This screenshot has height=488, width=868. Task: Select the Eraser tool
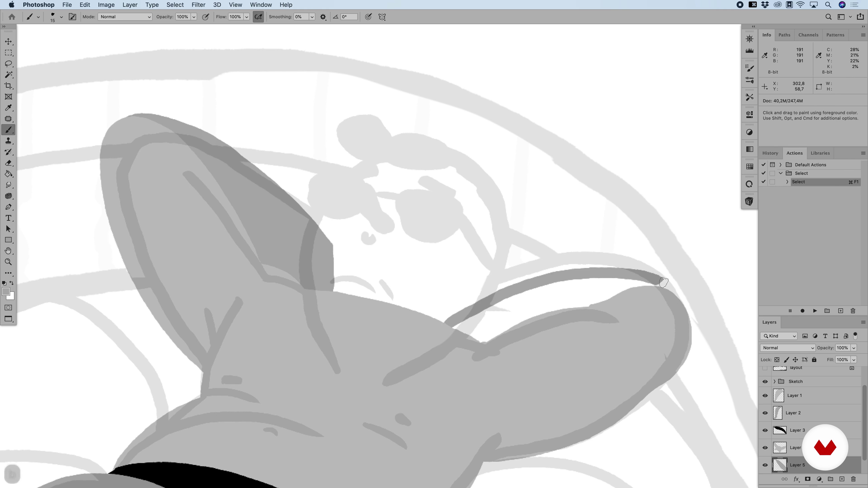[x=8, y=163]
